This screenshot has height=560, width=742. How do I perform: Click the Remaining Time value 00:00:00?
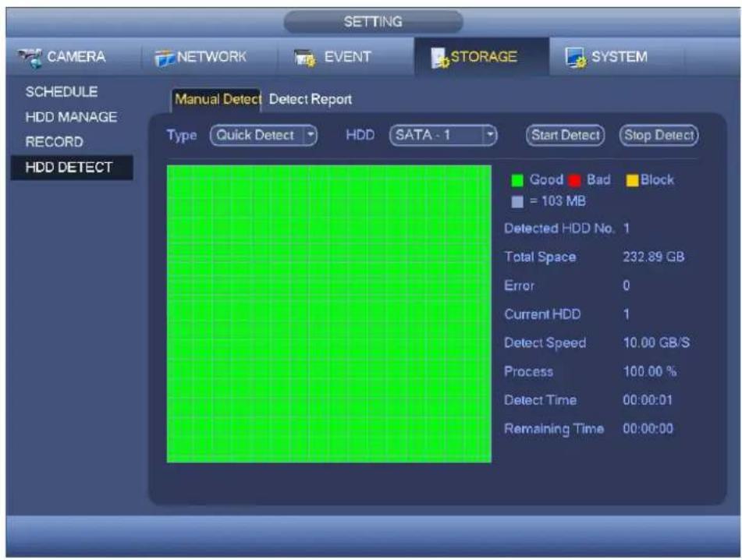click(x=648, y=428)
